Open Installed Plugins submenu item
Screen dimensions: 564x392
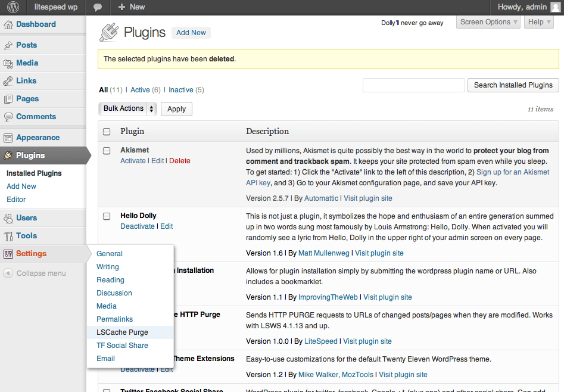point(34,173)
